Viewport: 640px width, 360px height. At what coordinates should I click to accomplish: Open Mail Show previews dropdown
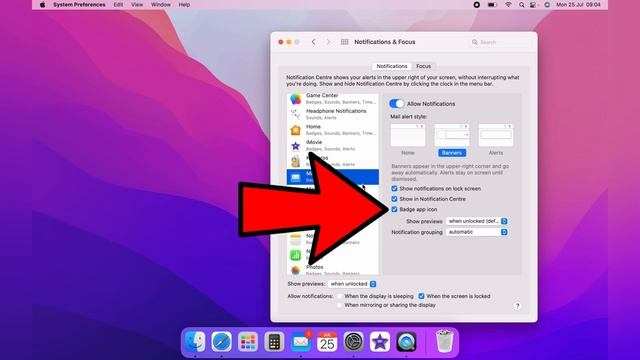477,221
